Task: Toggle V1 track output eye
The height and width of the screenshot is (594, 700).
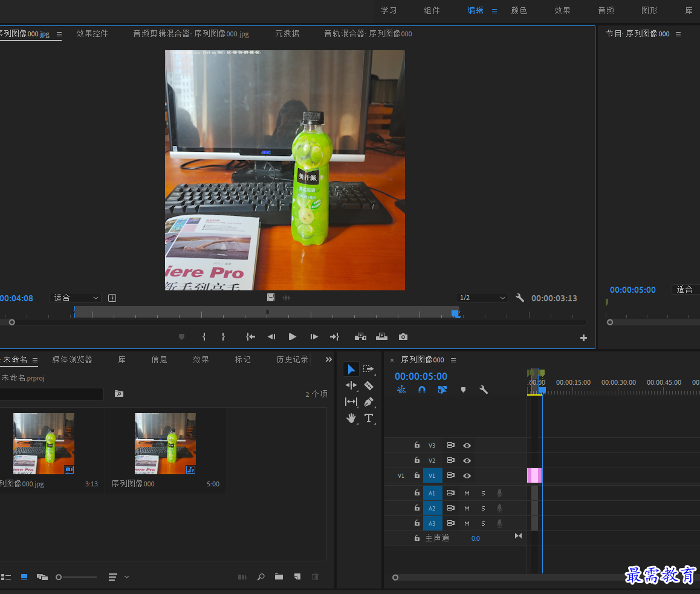Action: pyautogui.click(x=467, y=475)
